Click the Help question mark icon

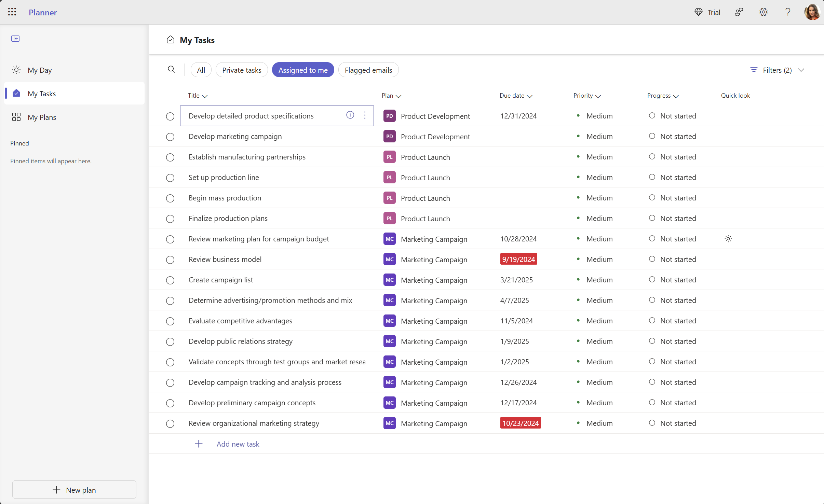[788, 12]
